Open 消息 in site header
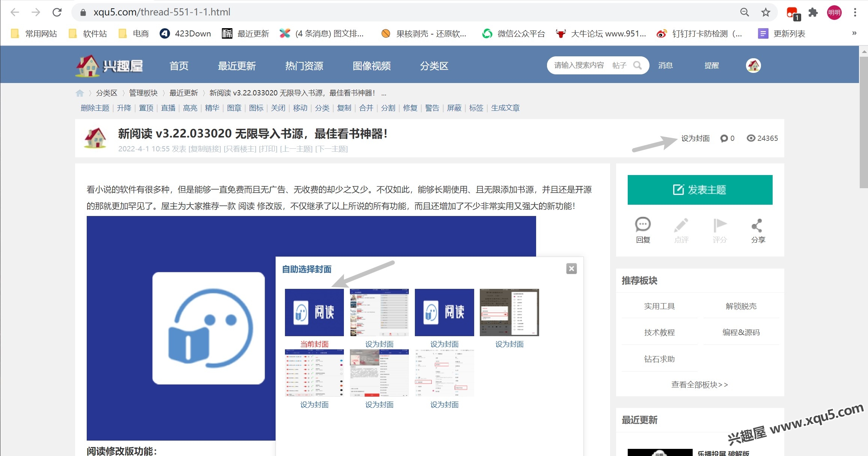This screenshot has width=868, height=456. pyautogui.click(x=665, y=65)
